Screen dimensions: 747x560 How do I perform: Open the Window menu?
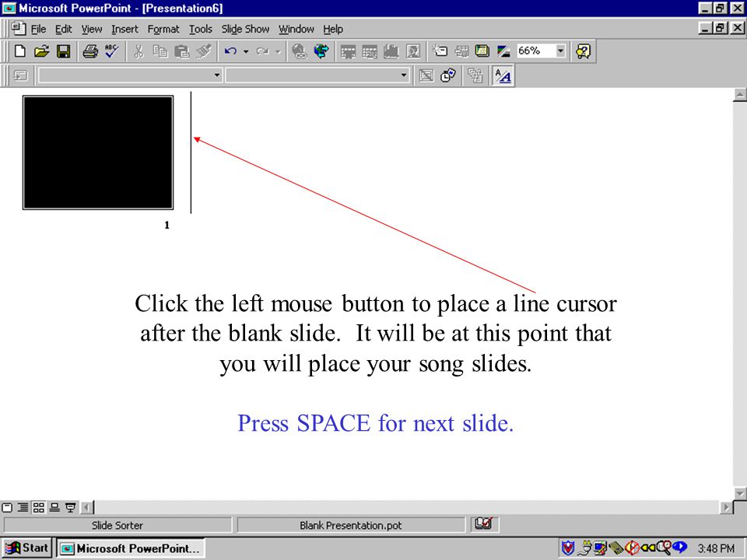296,29
